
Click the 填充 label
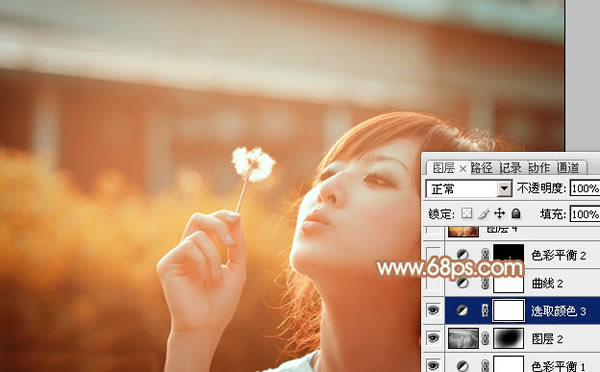553,214
